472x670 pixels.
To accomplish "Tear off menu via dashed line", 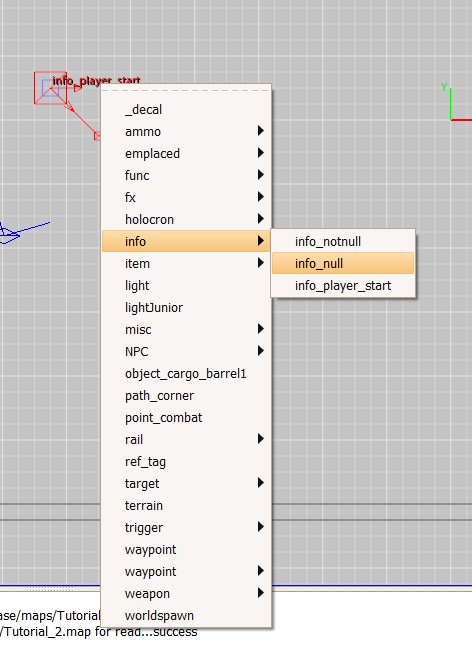I will pos(186,91).
